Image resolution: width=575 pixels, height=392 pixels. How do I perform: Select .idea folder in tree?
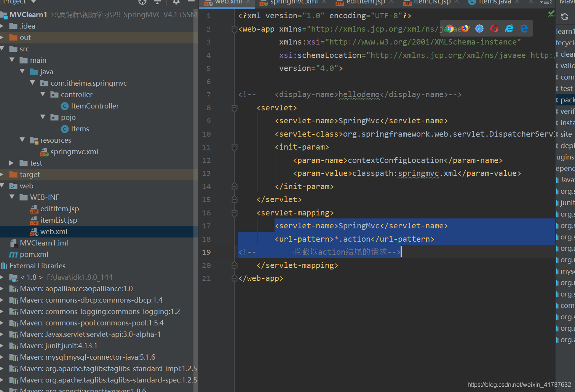pos(27,26)
